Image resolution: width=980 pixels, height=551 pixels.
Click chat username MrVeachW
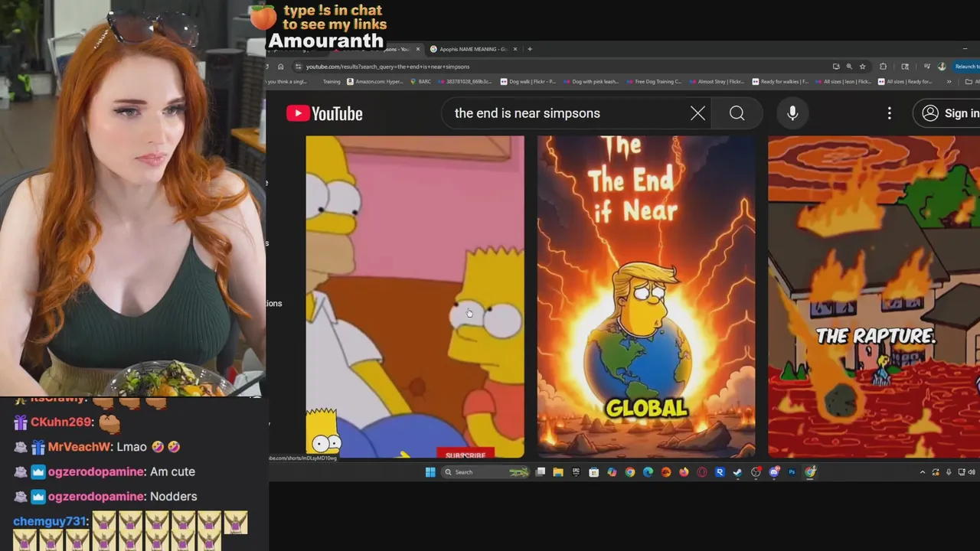coord(80,447)
